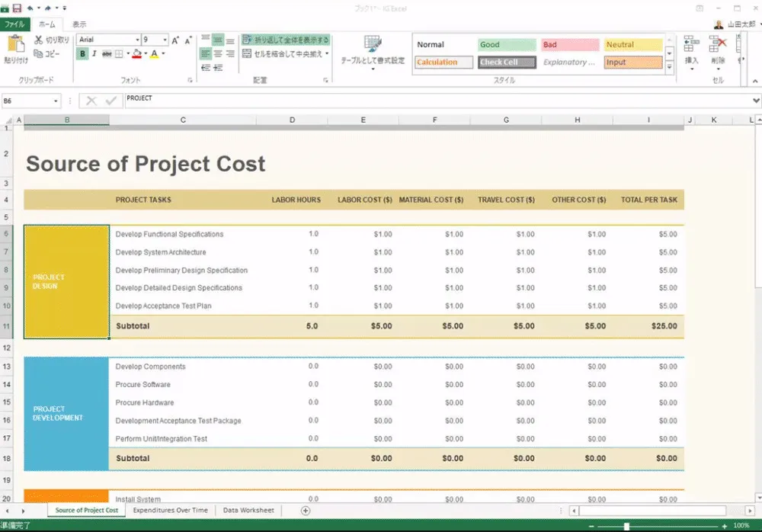The image size is (762, 532).
Task: Toggle wrap text (折り返して全体を表示する)
Action: (x=286, y=40)
